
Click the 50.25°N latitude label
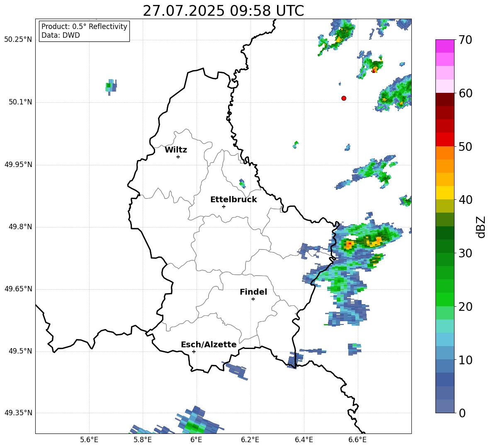click(x=18, y=40)
